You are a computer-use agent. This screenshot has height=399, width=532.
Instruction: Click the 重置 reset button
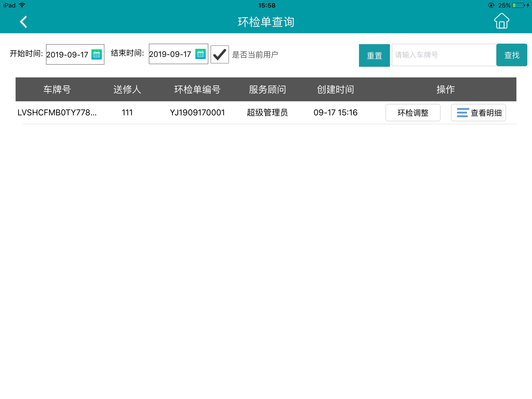click(x=374, y=55)
